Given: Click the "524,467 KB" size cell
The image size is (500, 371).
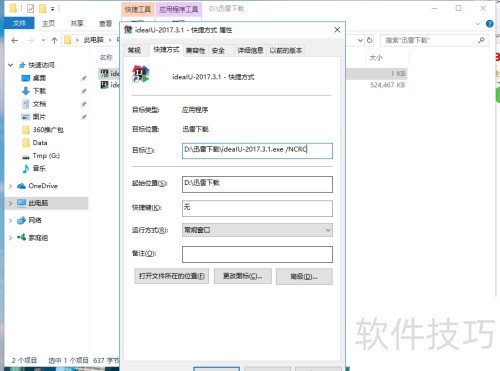Looking at the screenshot, I should (388, 85).
